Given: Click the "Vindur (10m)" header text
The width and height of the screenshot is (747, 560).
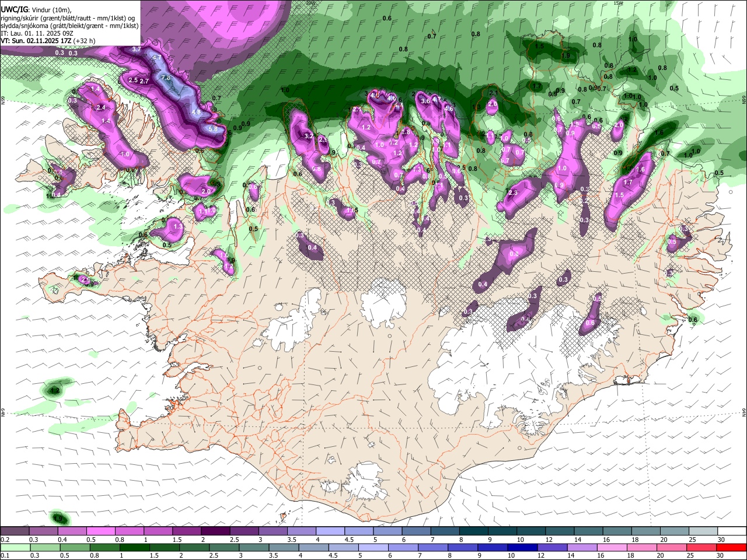Looking at the screenshot, I should [51, 10].
